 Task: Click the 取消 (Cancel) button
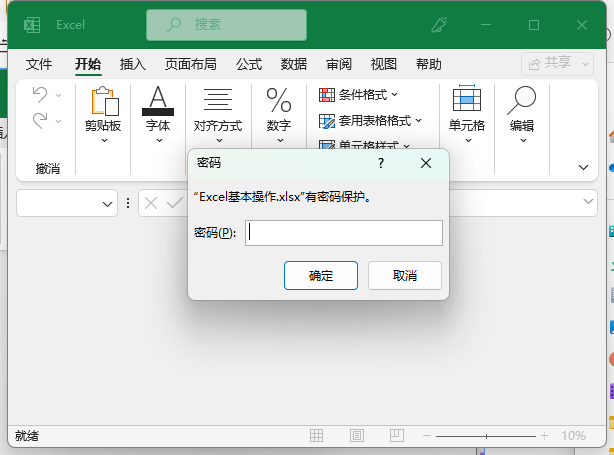[x=405, y=276]
